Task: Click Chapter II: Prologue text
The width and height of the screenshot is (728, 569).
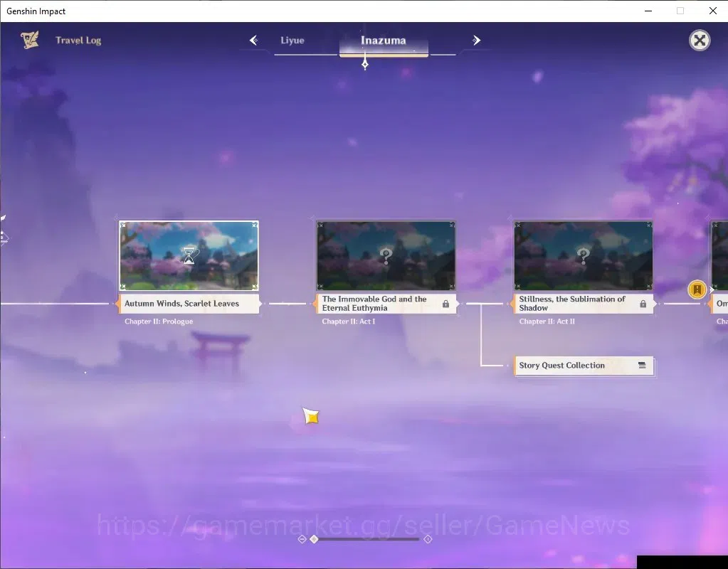Action: [x=159, y=321]
